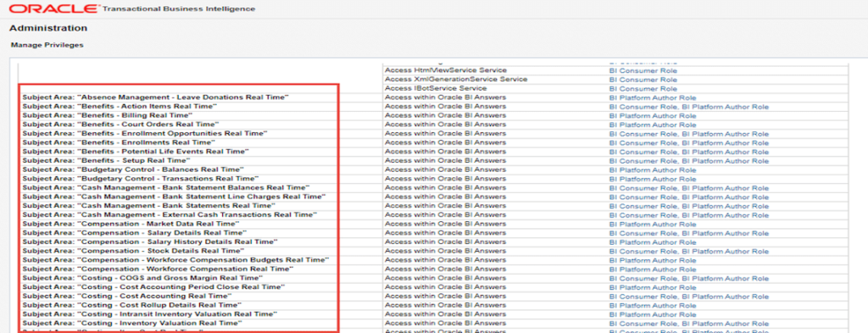The height and width of the screenshot is (333, 868).
Task: Open roles link for Compensation - Salary Details
Action: point(688,233)
